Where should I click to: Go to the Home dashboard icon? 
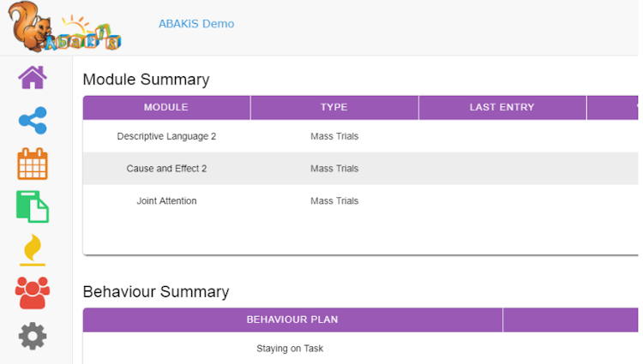(33, 77)
